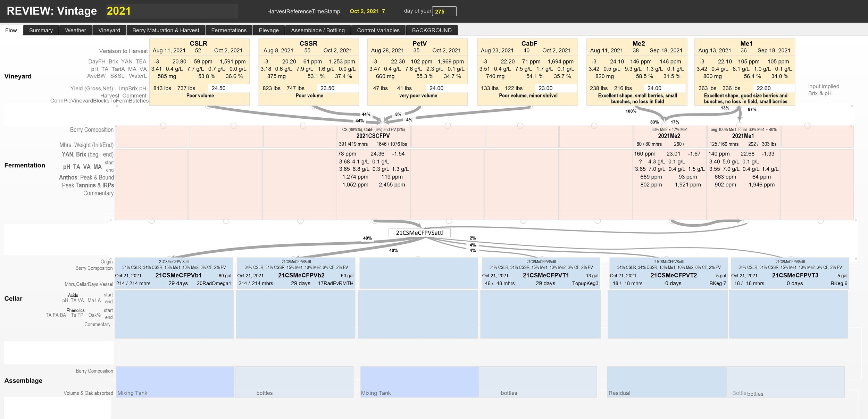Select the Me1 vineyard block header
868x419 pixels.
pyautogui.click(x=746, y=43)
